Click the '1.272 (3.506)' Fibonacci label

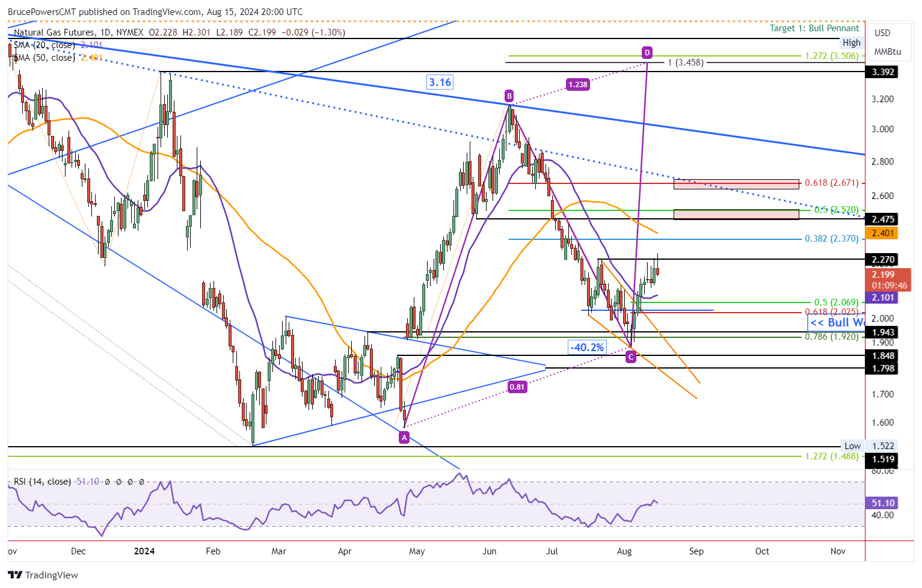(x=832, y=56)
